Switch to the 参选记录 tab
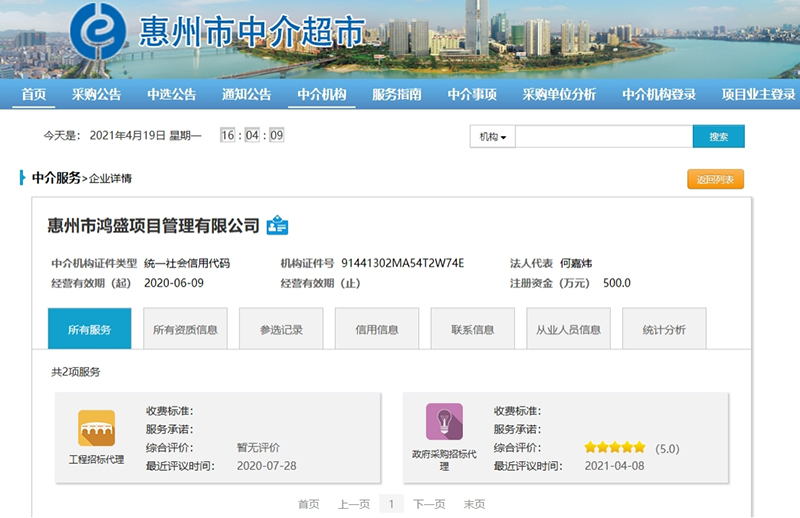The width and height of the screenshot is (800, 518). (281, 329)
